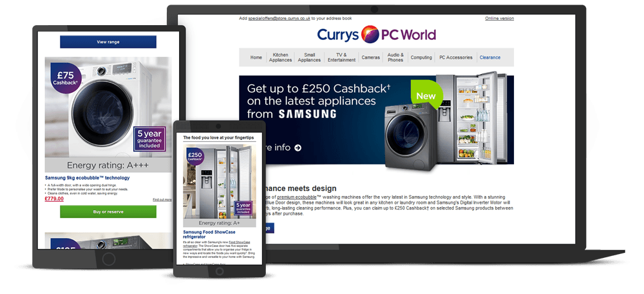Click the green 'New' badge on Samsung banner
The image size is (644, 294).
coord(427,95)
